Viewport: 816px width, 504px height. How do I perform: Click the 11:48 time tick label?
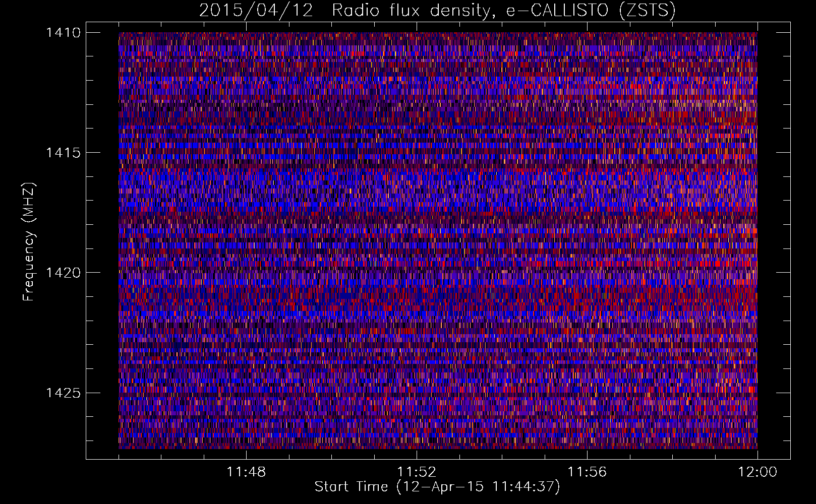coord(246,472)
